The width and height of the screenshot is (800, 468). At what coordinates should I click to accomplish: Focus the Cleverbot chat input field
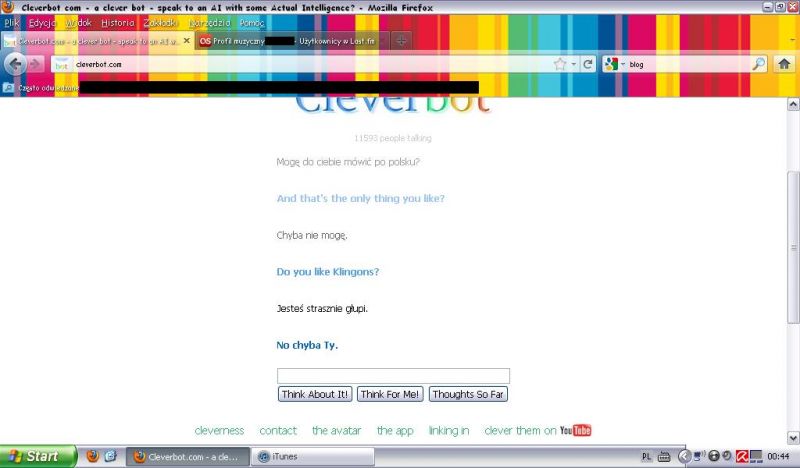(x=393, y=376)
